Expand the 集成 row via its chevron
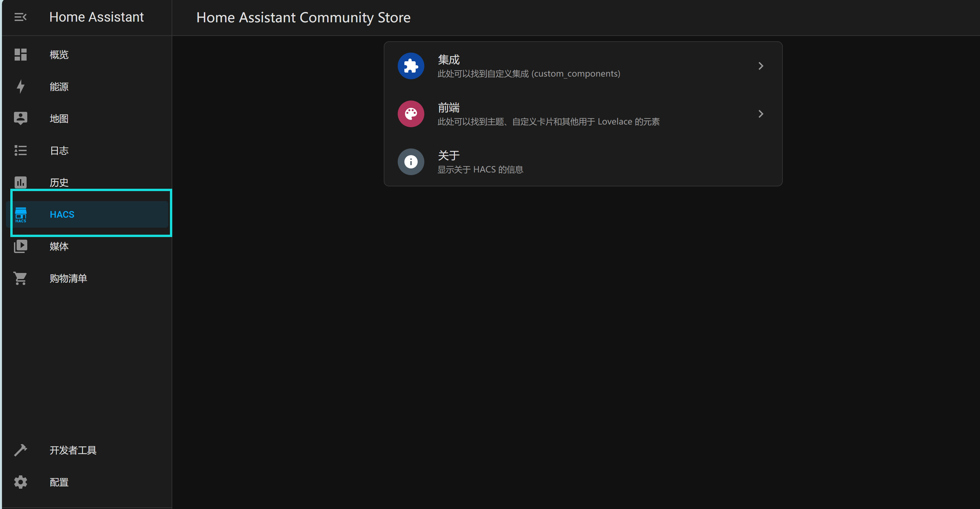 coord(761,66)
